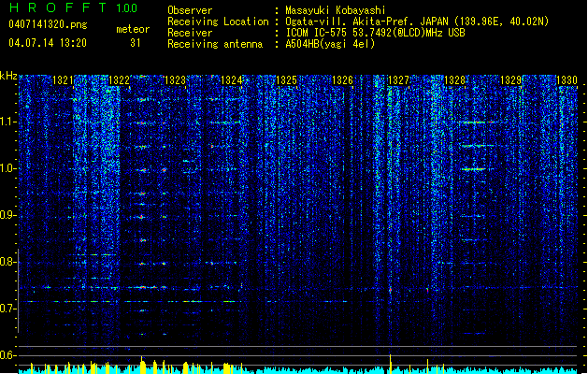588x374 pixels.
Task: Click the 1323 time marker
Action: pyautogui.click(x=175, y=80)
